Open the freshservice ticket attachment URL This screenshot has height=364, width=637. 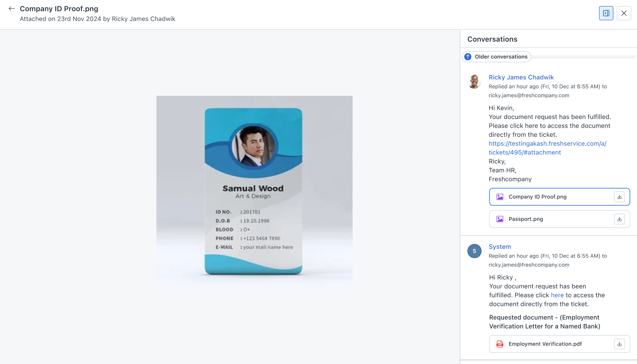tap(547, 148)
